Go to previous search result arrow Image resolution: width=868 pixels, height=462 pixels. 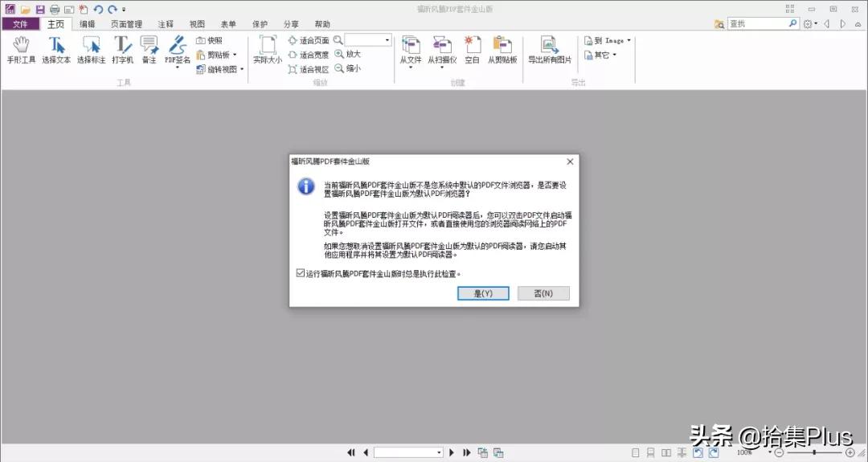(827, 24)
